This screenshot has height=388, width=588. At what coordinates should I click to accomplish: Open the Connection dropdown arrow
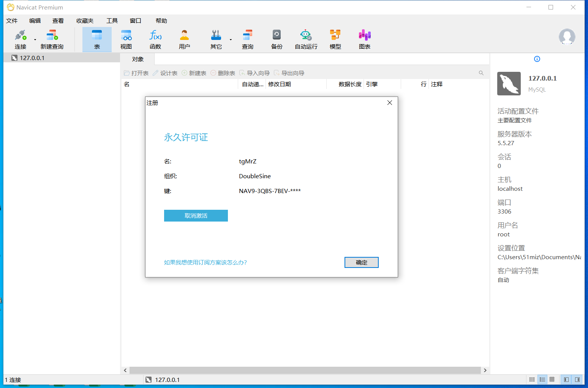tap(35, 40)
